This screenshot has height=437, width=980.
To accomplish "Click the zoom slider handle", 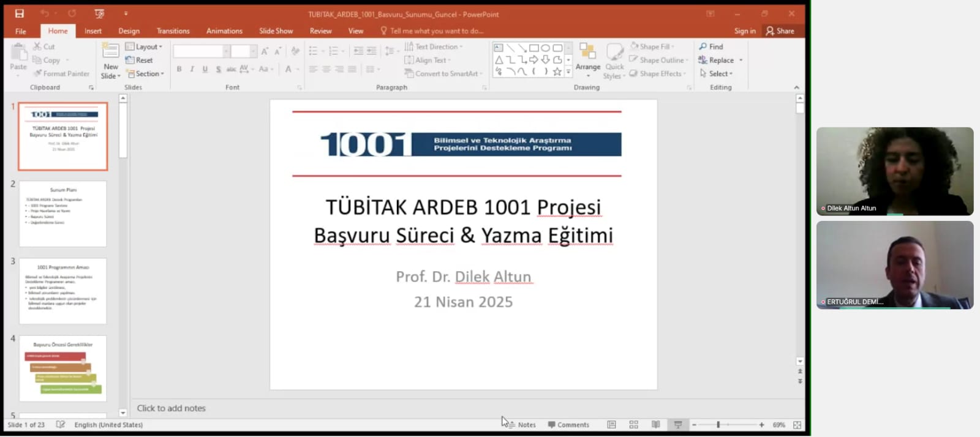I will [x=718, y=425].
